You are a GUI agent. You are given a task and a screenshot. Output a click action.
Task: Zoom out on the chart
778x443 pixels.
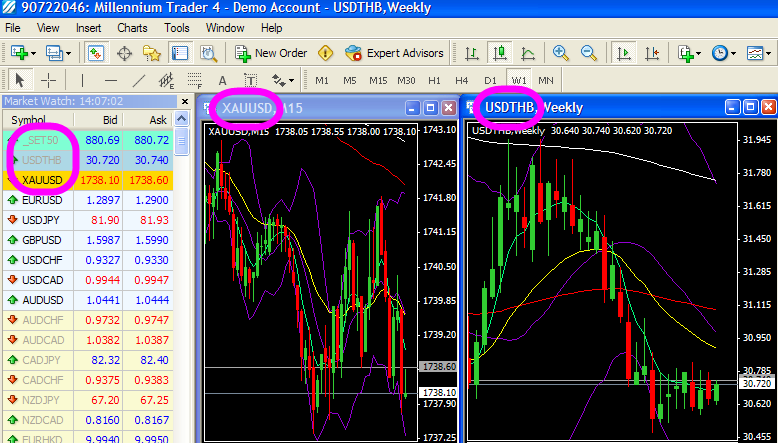(588, 53)
